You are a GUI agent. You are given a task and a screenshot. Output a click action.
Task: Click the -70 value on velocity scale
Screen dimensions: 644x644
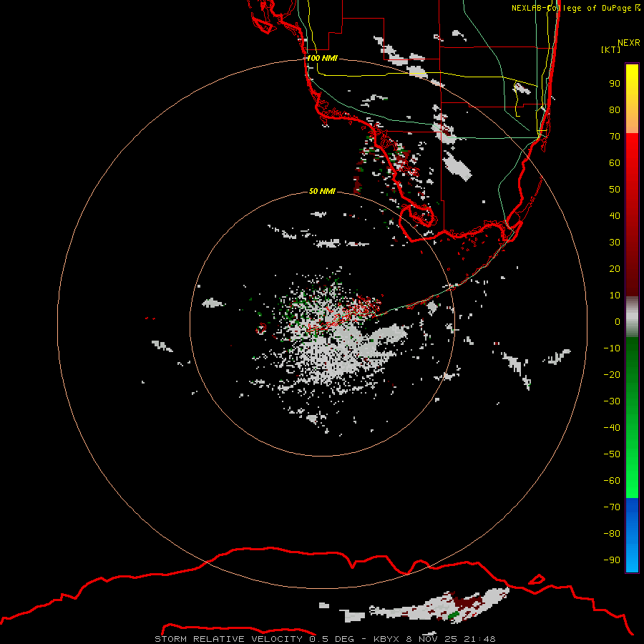point(612,507)
